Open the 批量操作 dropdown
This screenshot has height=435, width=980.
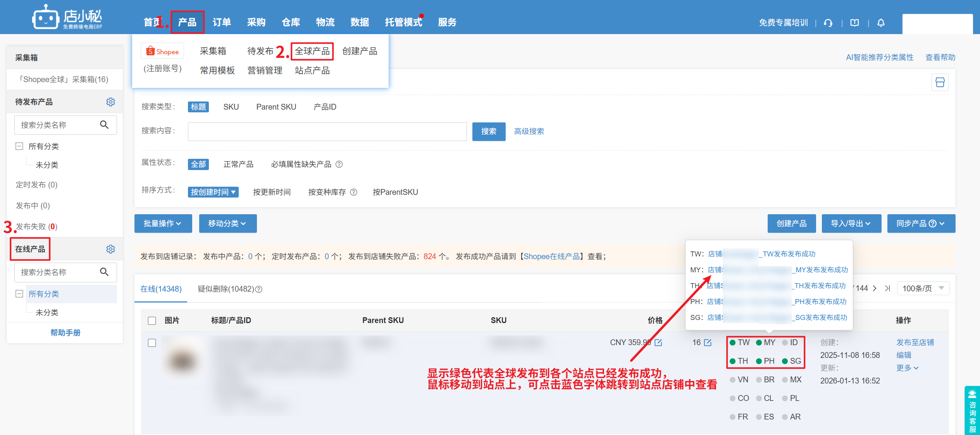click(163, 224)
